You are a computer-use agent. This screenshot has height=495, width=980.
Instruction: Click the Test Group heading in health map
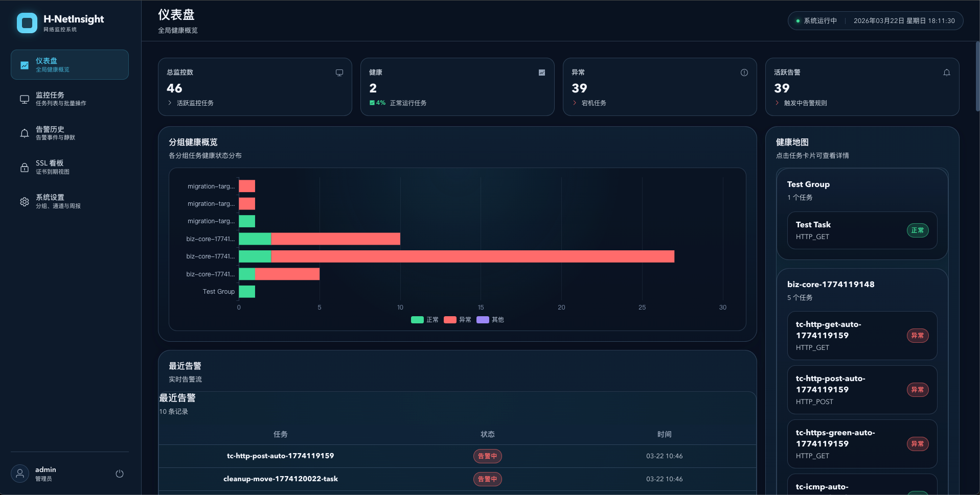click(x=808, y=184)
